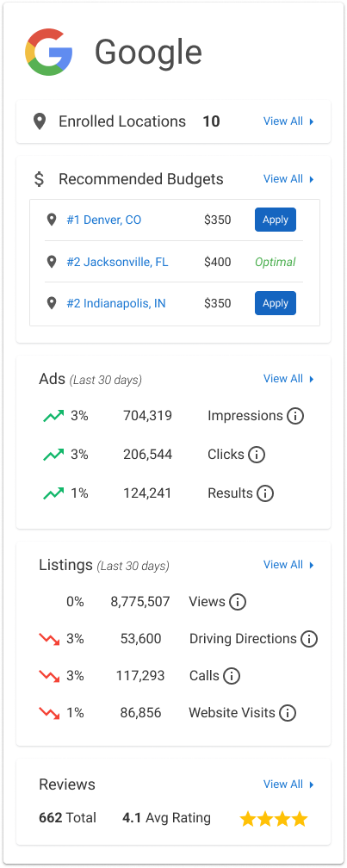The height and width of the screenshot is (868, 347).
Task: Click the 8,775,507 views value
Action: point(140,602)
